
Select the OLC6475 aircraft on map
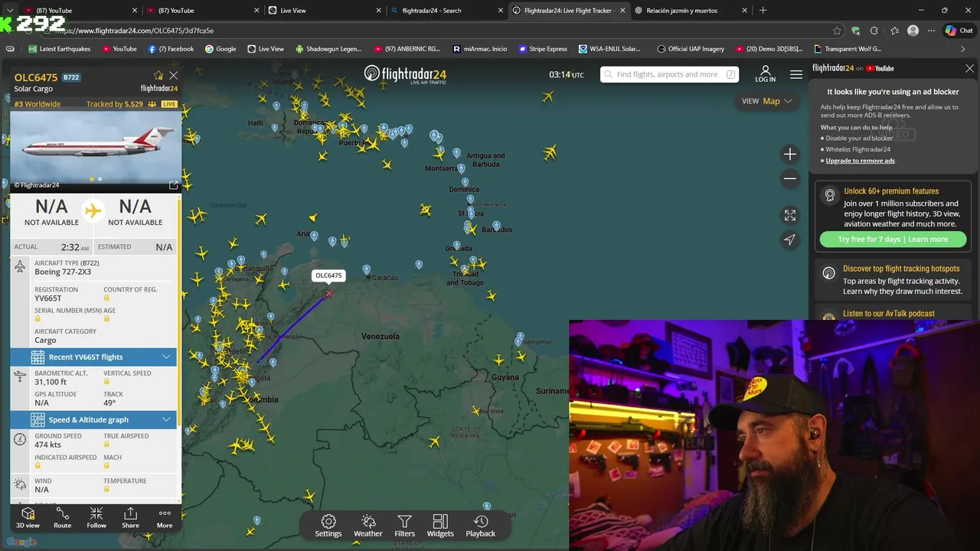329,293
